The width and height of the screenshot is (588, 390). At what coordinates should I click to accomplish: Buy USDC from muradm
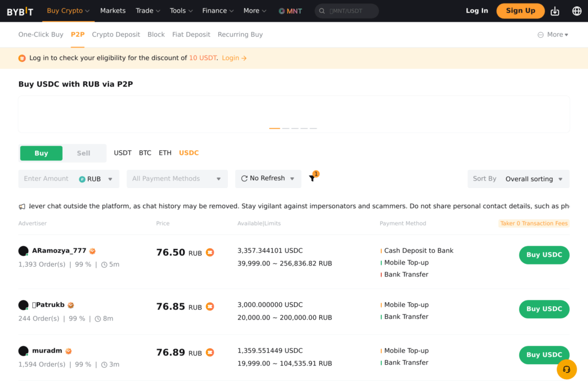[x=544, y=355]
